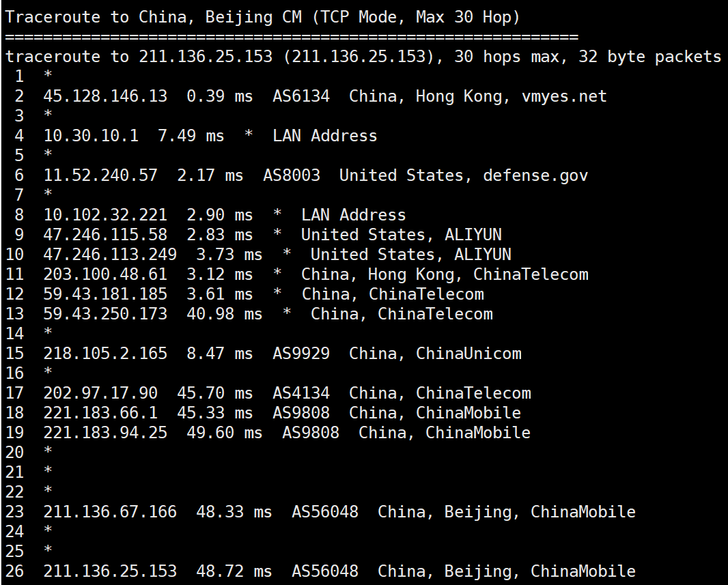Click the AS4134 label on hop 17
Image resolution: width=728 pixels, height=585 pixels.
point(301,393)
